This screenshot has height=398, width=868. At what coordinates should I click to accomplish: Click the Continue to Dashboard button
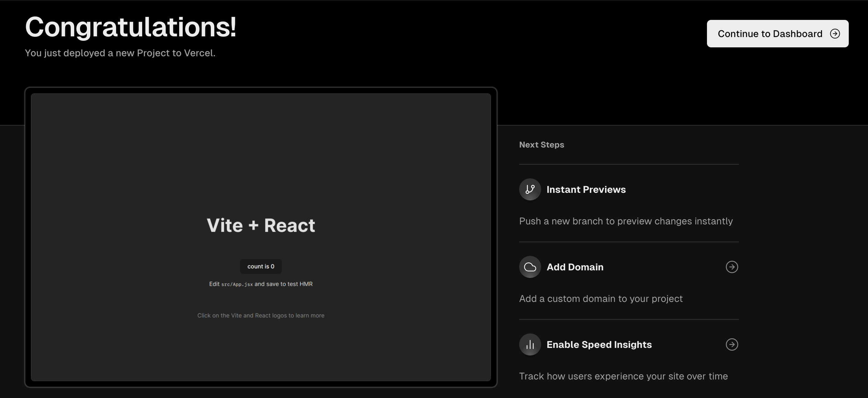777,34
